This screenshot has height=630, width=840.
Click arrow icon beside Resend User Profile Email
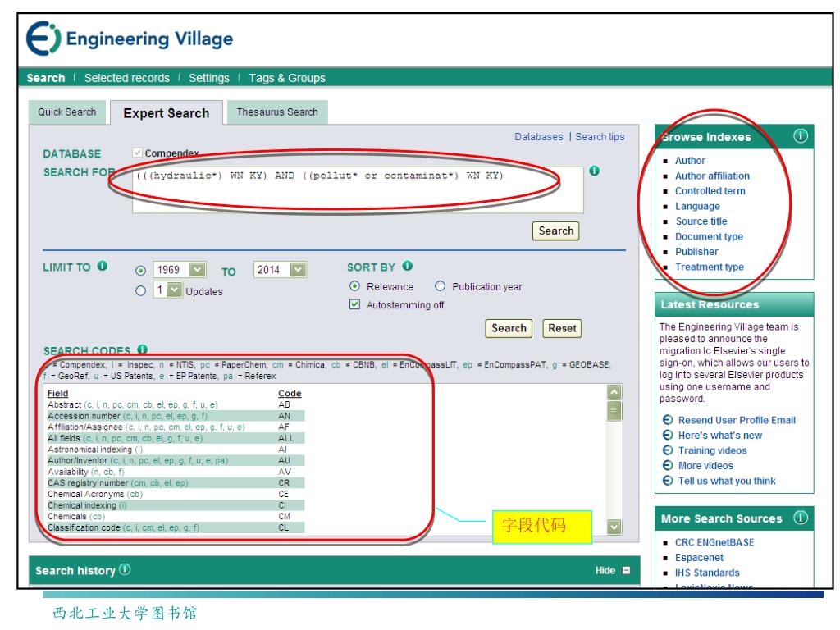pos(668,420)
